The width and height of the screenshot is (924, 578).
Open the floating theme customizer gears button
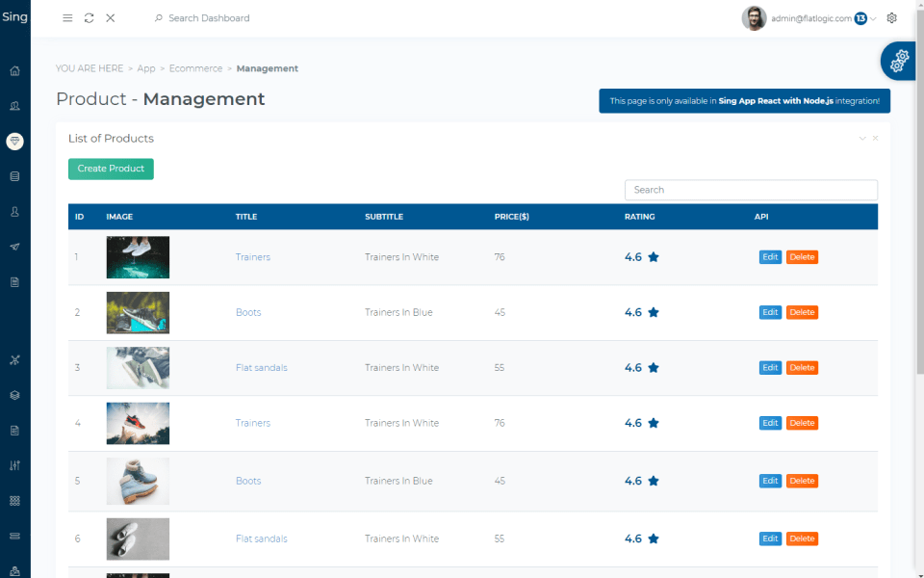click(x=900, y=62)
